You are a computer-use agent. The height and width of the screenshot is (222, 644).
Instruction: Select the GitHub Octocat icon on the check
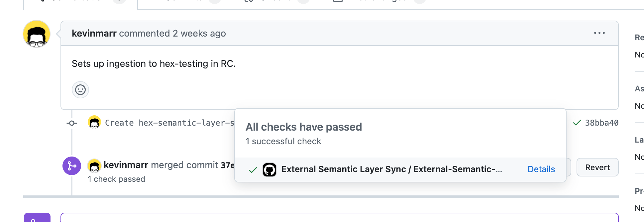click(270, 169)
